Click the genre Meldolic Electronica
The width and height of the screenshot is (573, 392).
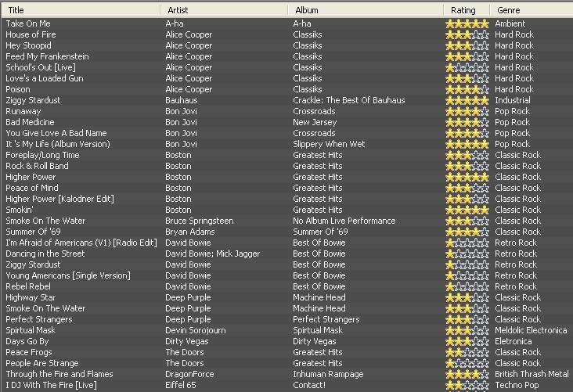click(531, 331)
